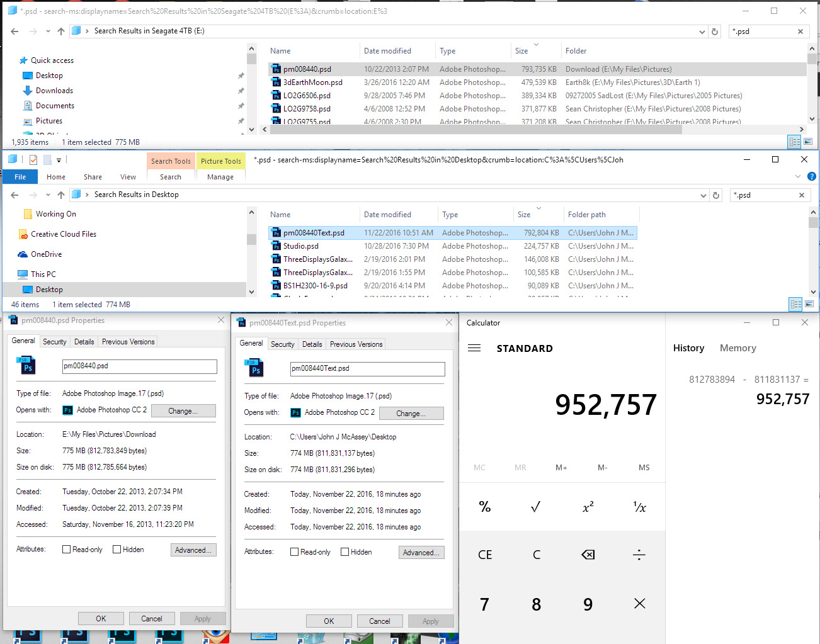Click Advanced in pm008440Text.psd Properties
The height and width of the screenshot is (644, 820).
pyautogui.click(x=421, y=553)
